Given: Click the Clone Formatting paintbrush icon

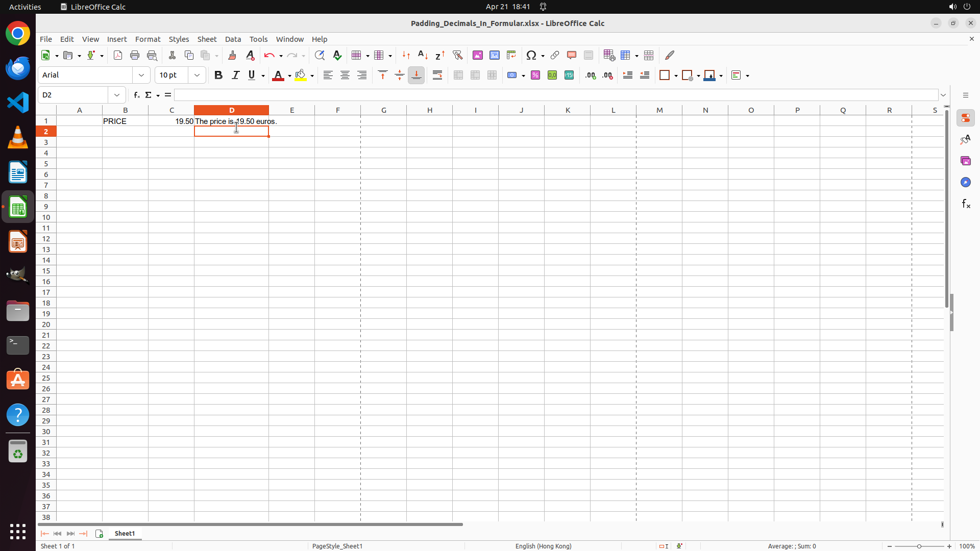Looking at the screenshot, I should coord(232,55).
